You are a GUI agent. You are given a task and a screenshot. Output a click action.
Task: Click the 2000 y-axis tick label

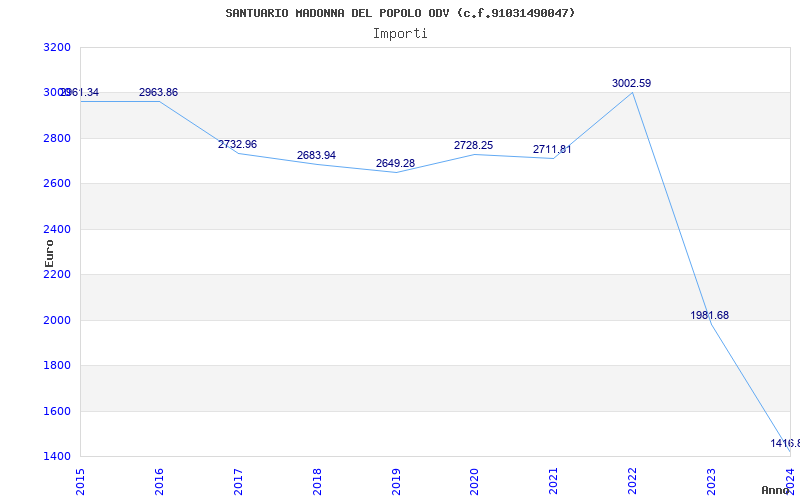pyautogui.click(x=57, y=320)
